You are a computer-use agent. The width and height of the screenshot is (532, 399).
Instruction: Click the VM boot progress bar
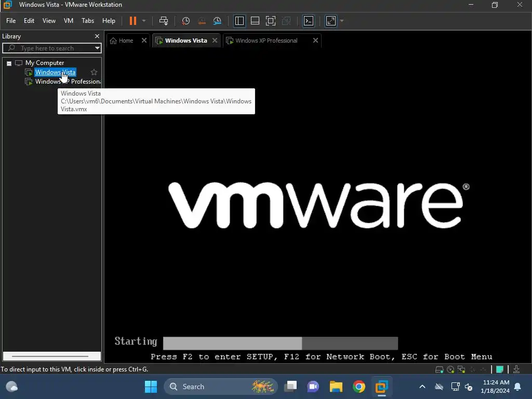[280, 343]
